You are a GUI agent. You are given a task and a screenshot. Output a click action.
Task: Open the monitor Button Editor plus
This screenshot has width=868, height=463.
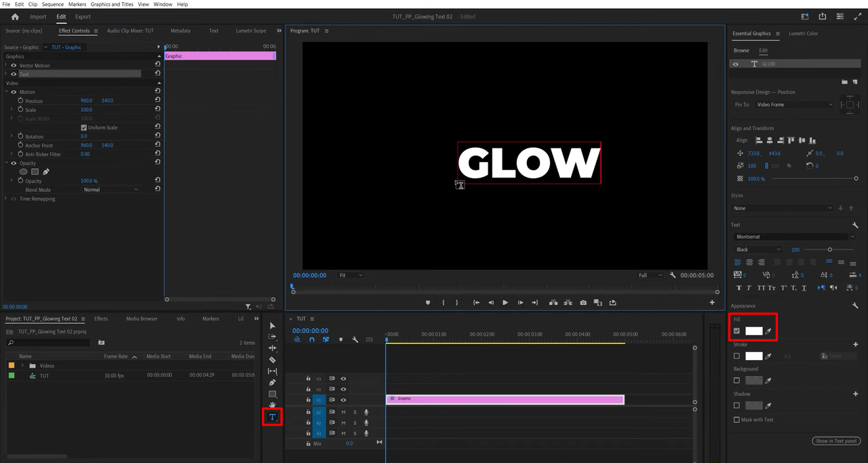click(x=712, y=302)
